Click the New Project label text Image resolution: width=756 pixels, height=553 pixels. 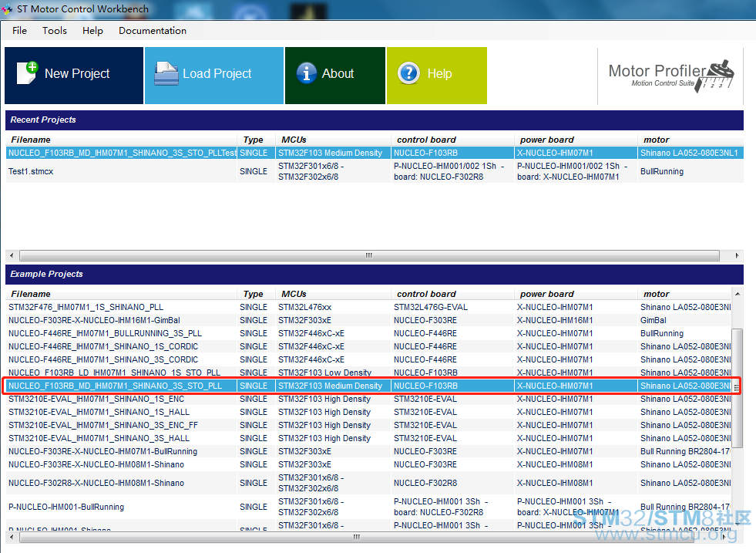[77, 73]
